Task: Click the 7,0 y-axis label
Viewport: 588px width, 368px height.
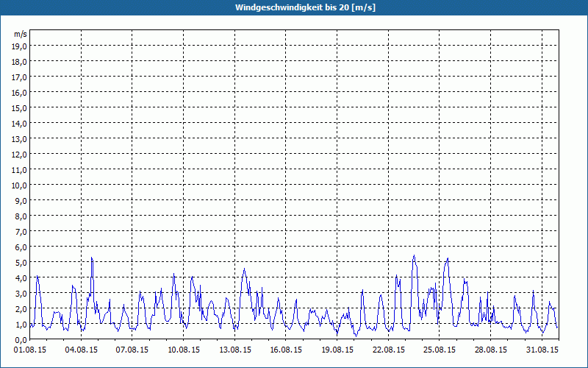Action: [22, 231]
